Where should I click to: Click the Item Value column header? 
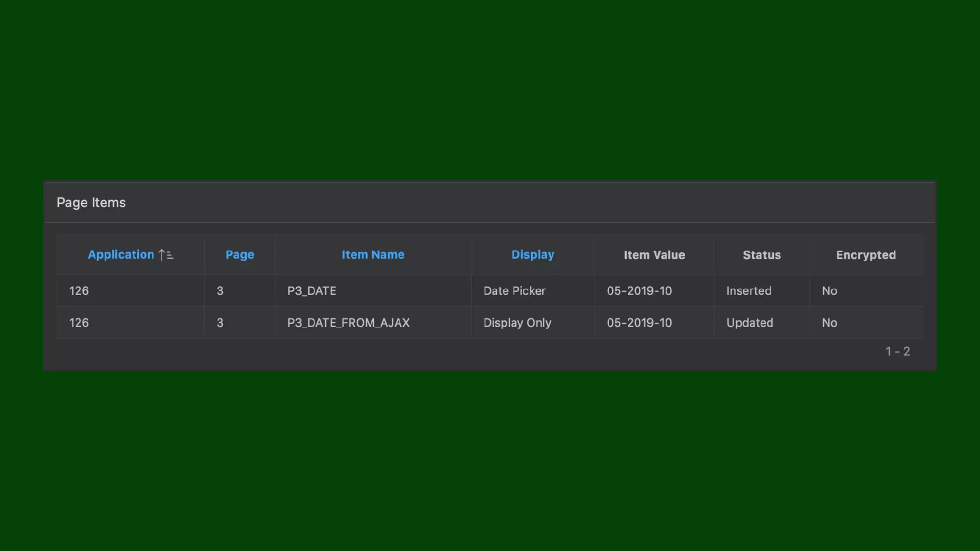pyautogui.click(x=654, y=255)
